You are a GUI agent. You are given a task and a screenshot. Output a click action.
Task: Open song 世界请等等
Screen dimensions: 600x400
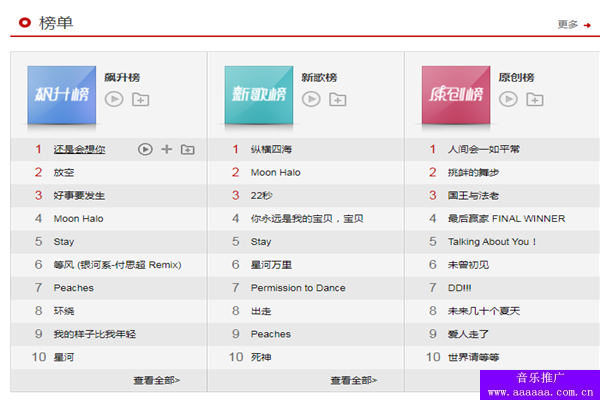473,357
